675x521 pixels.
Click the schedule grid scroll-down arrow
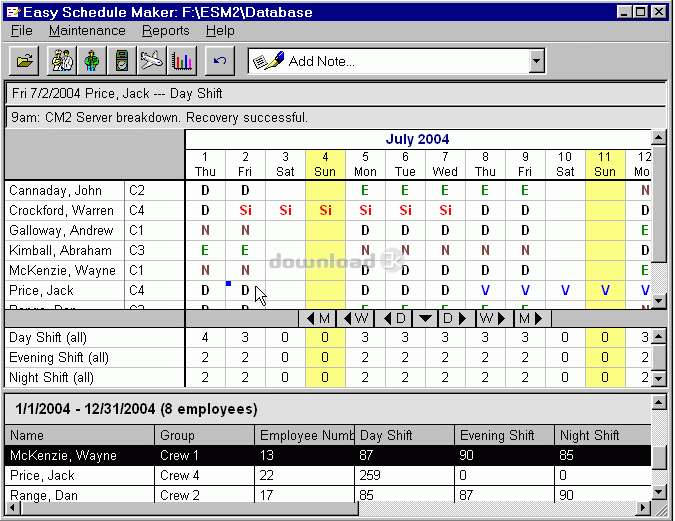pos(659,301)
